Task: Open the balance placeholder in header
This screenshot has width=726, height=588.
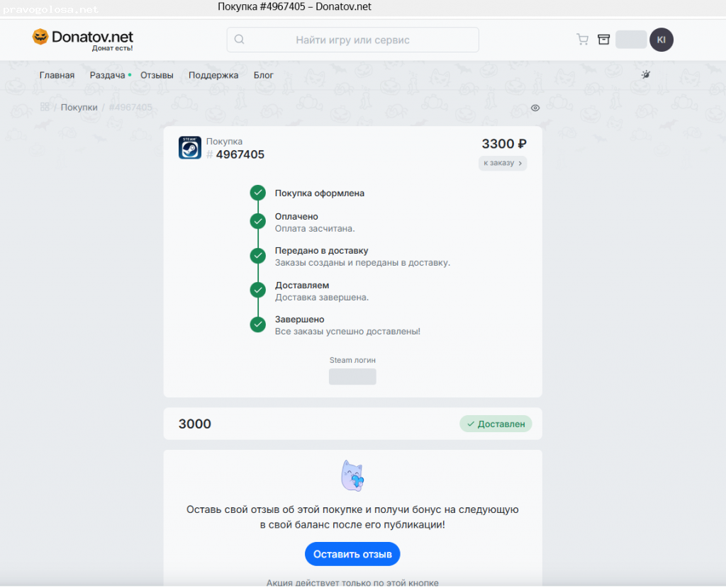Action: pyautogui.click(x=630, y=40)
